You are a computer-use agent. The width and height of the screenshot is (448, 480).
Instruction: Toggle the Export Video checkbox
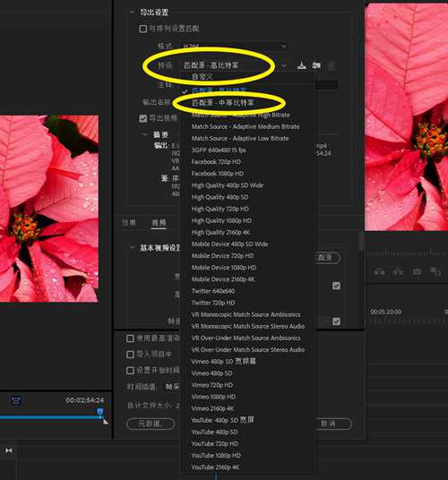pos(142,118)
